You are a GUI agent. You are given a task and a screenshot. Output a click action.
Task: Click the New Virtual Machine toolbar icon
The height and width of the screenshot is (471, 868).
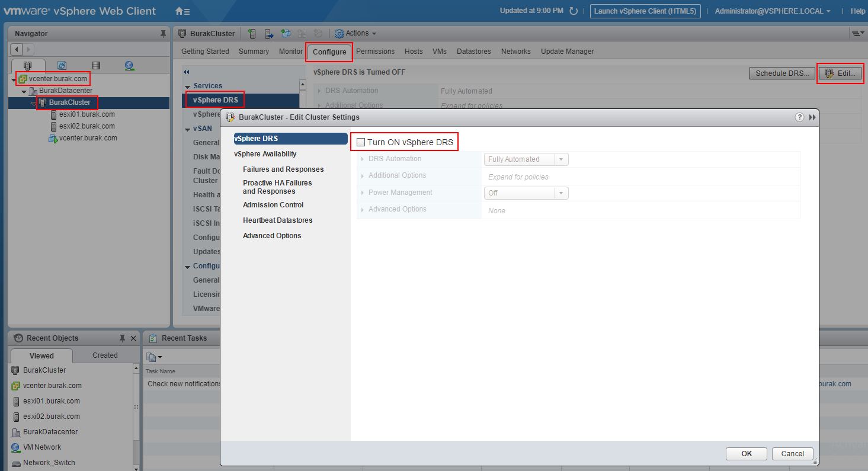[286, 34]
